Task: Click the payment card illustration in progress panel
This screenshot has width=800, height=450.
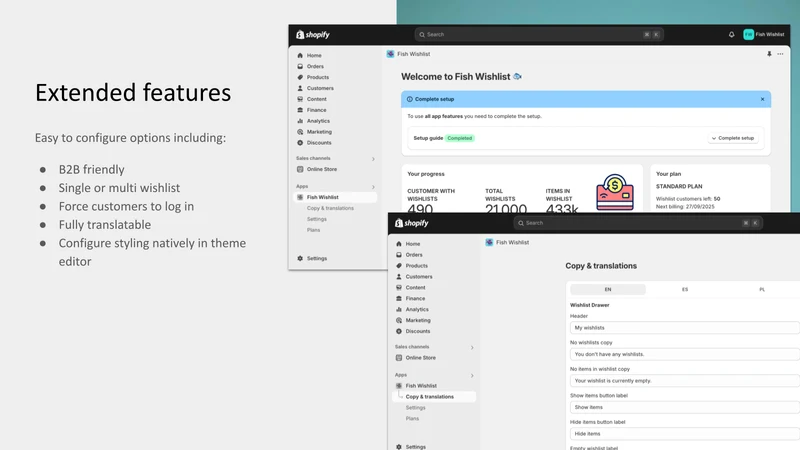Action: tap(614, 192)
